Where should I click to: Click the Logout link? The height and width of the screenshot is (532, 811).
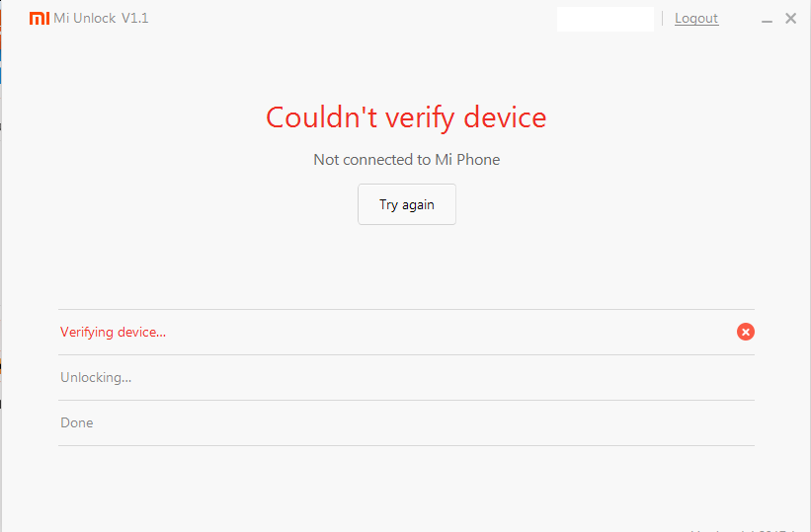pos(696,19)
